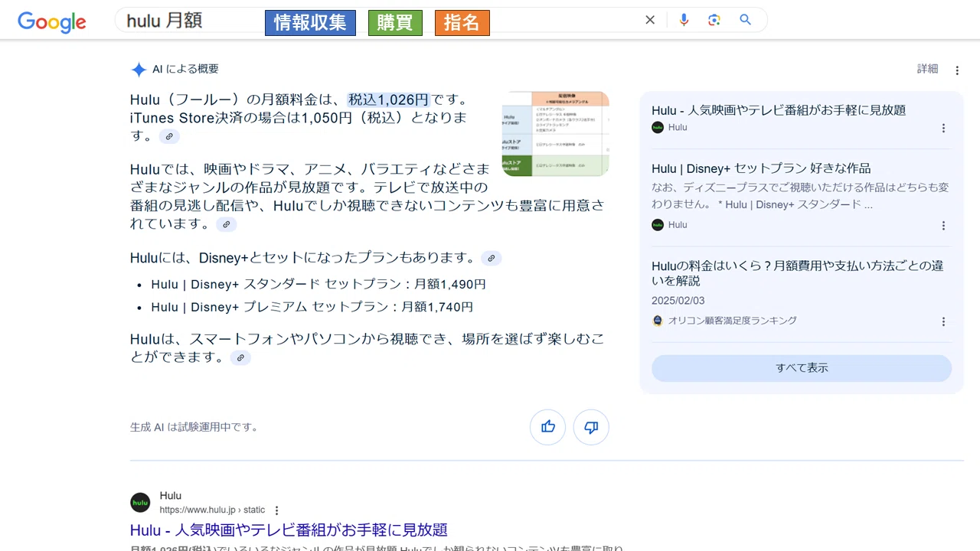Open source link chip after ことができます
Screen dimensions: 980x551
point(240,357)
